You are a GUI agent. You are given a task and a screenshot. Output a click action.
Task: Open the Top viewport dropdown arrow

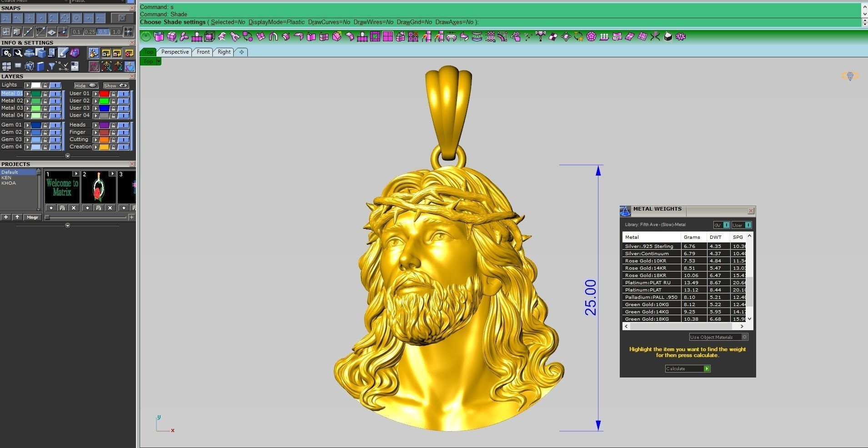click(x=159, y=61)
